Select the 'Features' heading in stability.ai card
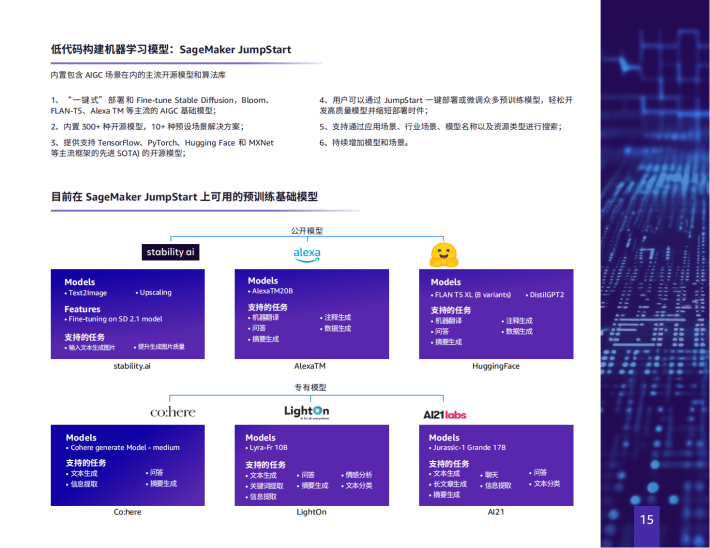 point(82,309)
